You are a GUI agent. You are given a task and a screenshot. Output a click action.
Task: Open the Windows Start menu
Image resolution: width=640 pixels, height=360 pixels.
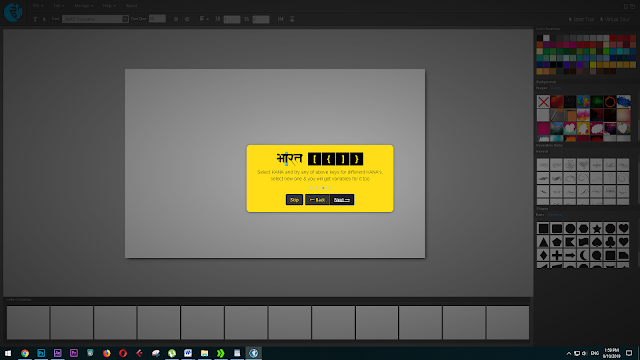(8, 353)
